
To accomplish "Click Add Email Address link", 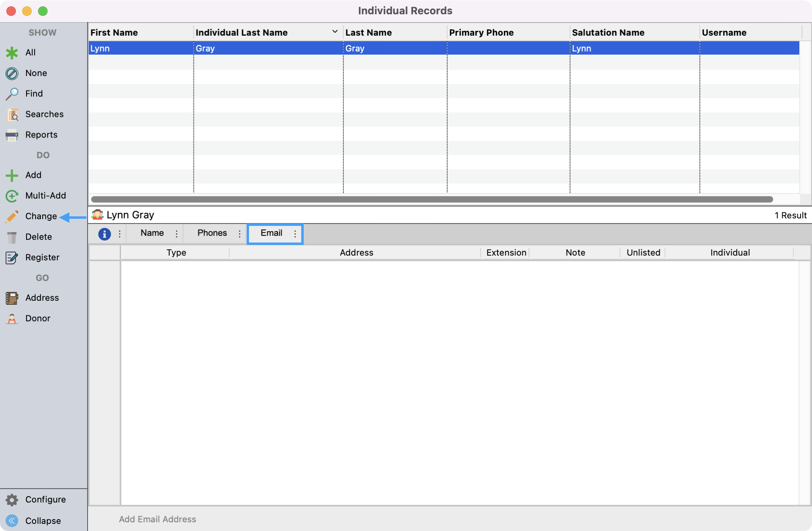I will (x=157, y=519).
